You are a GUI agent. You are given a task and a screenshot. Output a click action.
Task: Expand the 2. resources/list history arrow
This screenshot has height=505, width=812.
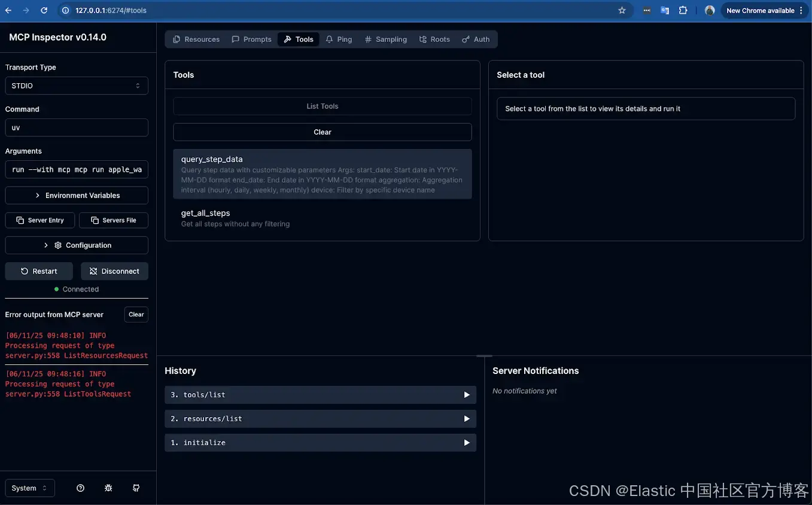pyautogui.click(x=467, y=419)
